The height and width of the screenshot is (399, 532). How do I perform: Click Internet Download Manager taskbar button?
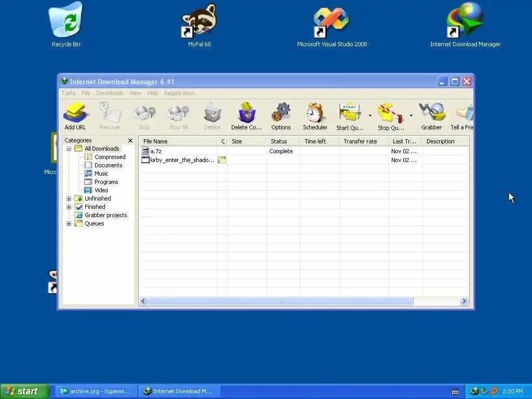pos(179,391)
